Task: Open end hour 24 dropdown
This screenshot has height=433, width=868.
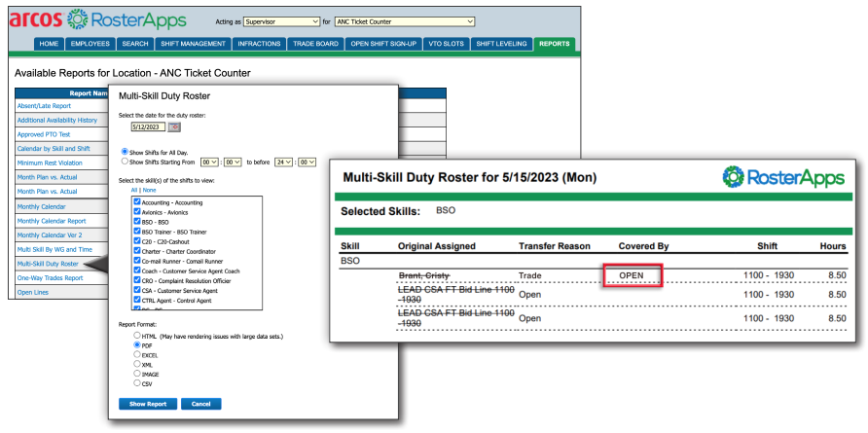Action: (x=283, y=162)
